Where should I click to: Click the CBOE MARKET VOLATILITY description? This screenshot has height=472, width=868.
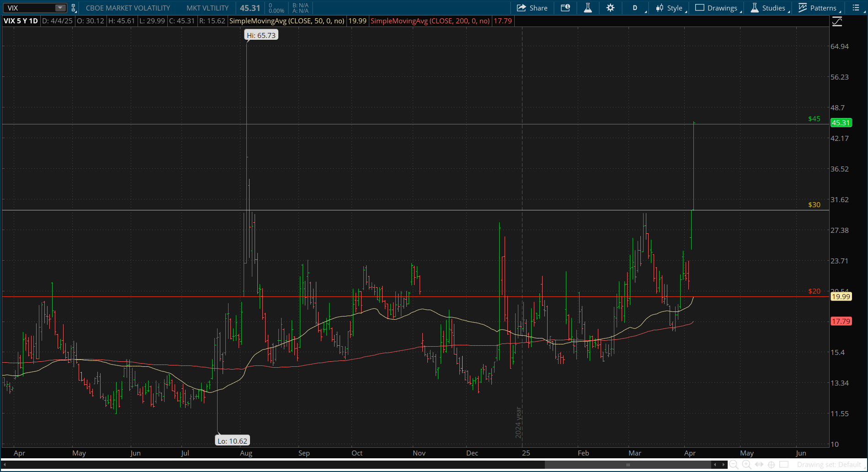tap(128, 8)
